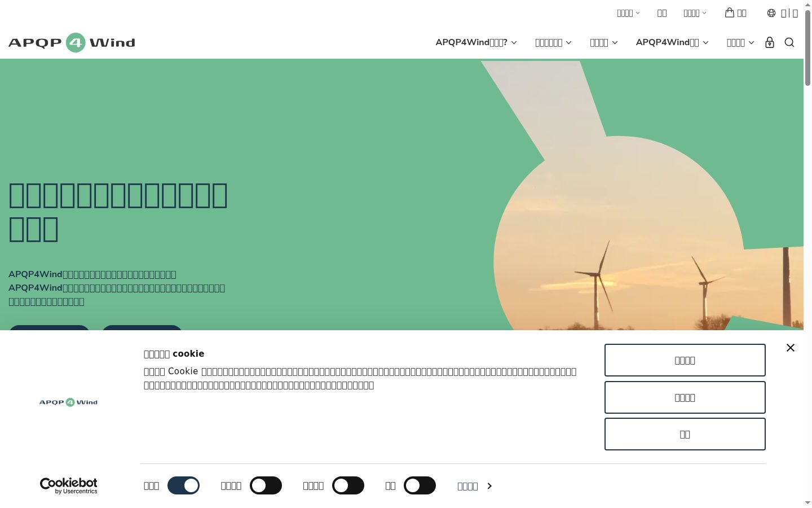The image size is (812, 508).
Task: Turn off the blue enabled cookie toggle
Action: 183,485
